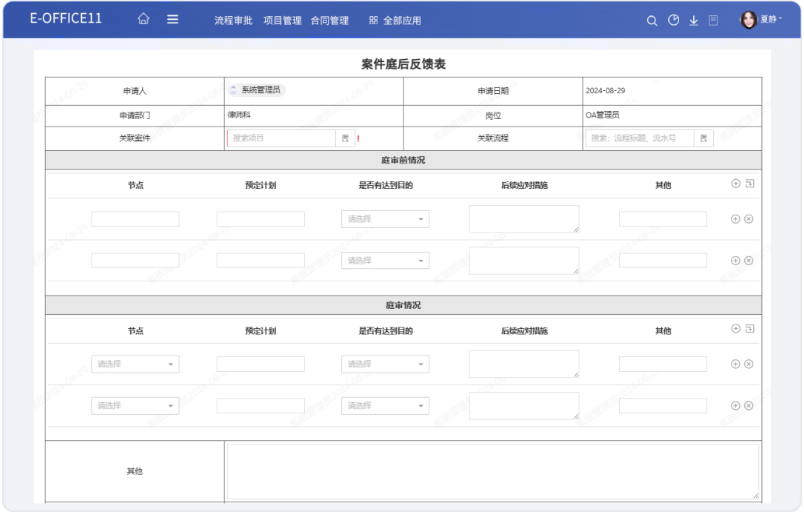Screen dimensions: 804x517
Task: Open first 节点 dropdown in 庭审情况 section
Action: (x=135, y=364)
